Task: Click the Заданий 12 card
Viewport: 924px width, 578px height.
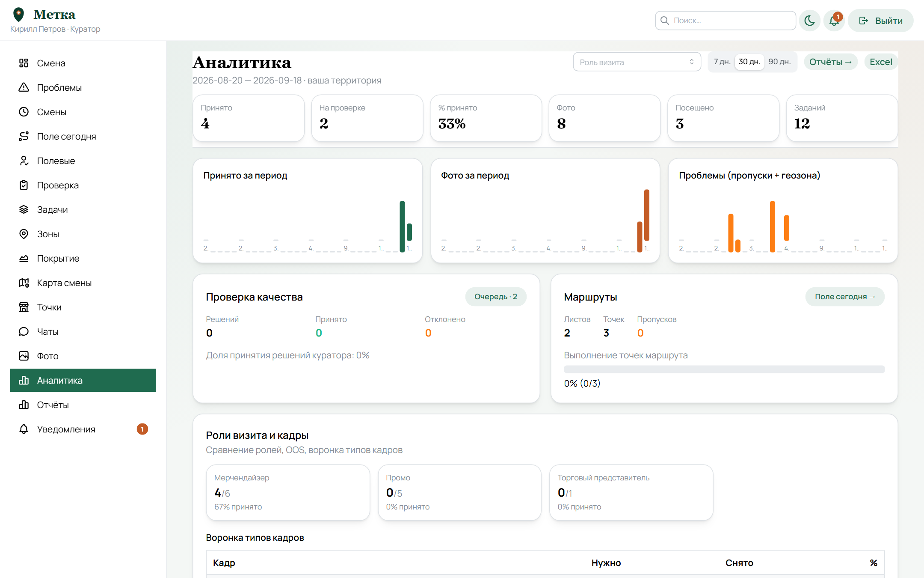Action: [842, 118]
